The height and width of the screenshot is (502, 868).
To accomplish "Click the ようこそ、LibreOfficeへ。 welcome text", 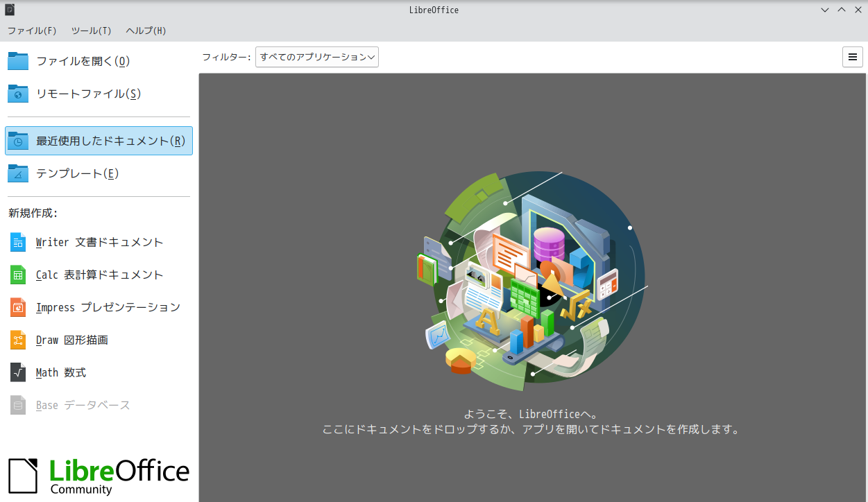I will (x=531, y=415).
